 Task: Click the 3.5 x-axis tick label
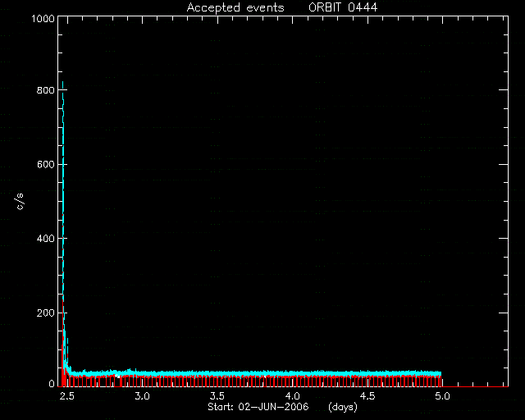pyautogui.click(x=217, y=396)
